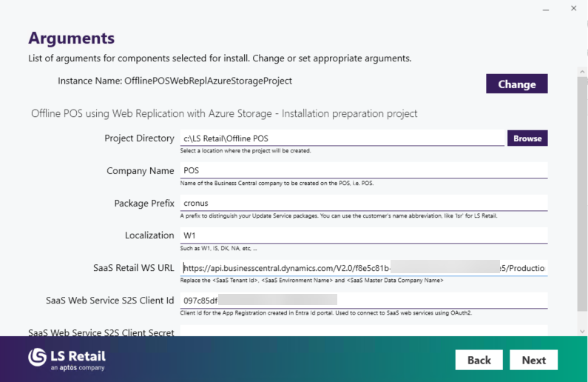Focus the SaaS Retail WS URL field

pos(364,268)
